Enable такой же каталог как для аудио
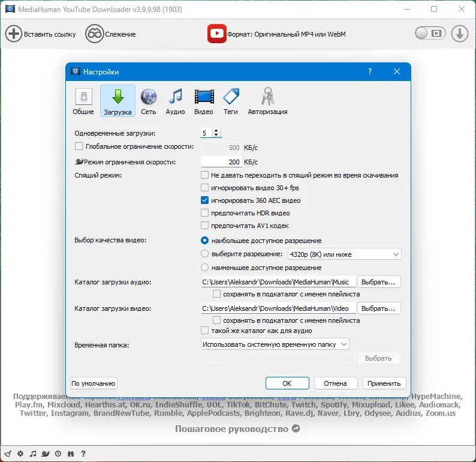This screenshot has width=476, height=462. (x=205, y=331)
